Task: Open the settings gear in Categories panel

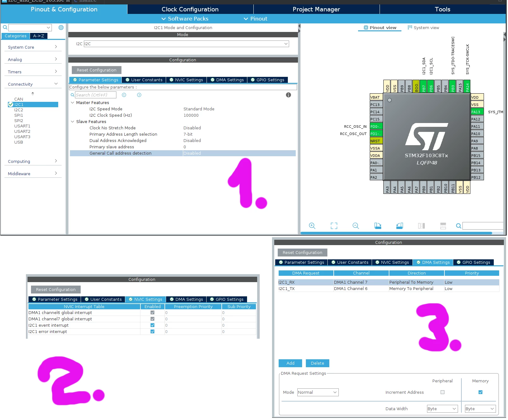Action: point(61,28)
